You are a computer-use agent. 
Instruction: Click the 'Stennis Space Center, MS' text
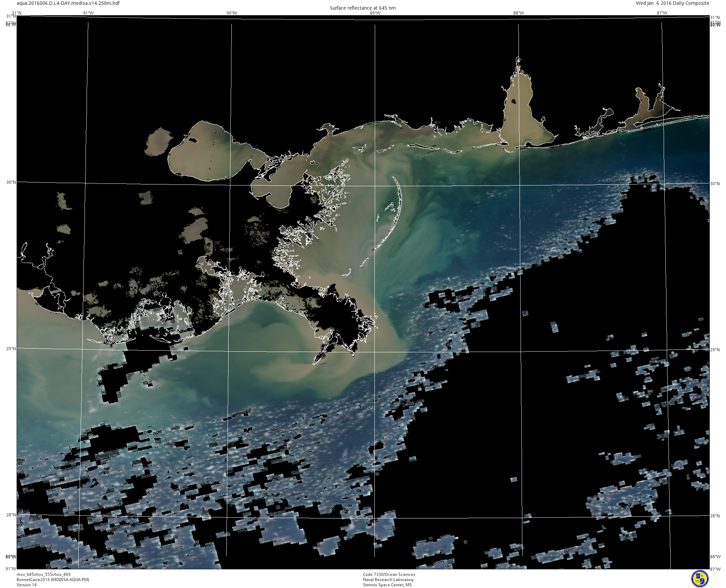coord(387,585)
